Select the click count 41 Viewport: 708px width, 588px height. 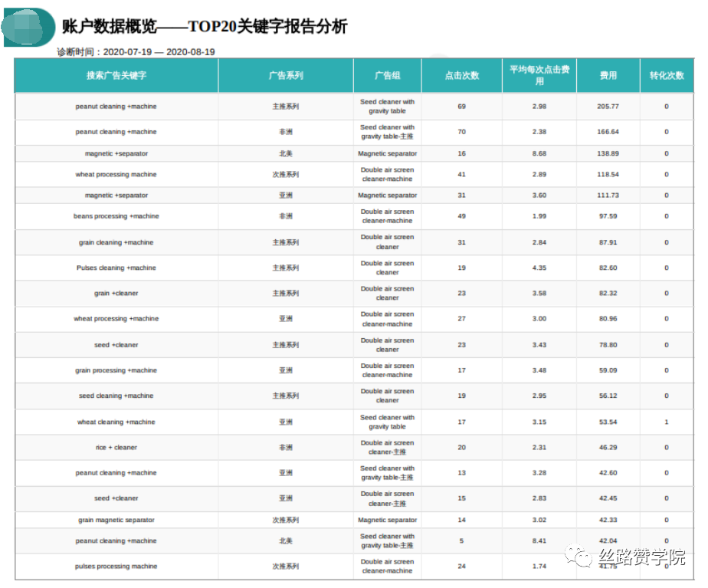[x=461, y=174]
